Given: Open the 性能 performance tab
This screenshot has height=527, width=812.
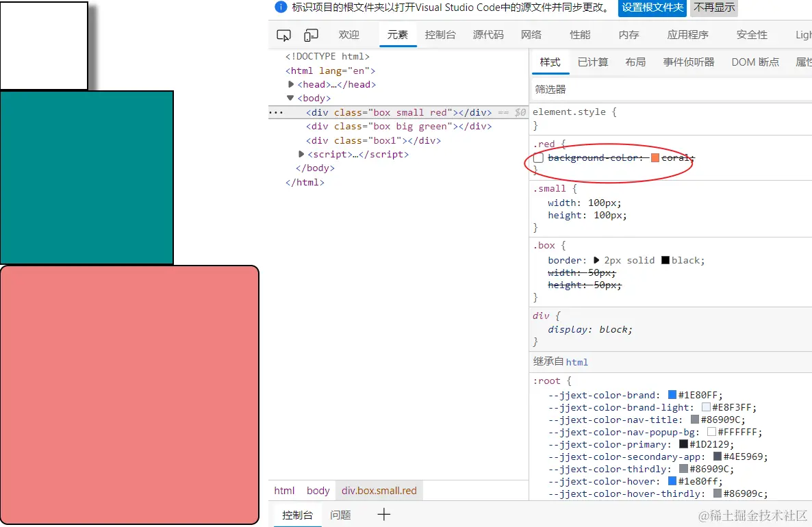Looking at the screenshot, I should pos(580,35).
